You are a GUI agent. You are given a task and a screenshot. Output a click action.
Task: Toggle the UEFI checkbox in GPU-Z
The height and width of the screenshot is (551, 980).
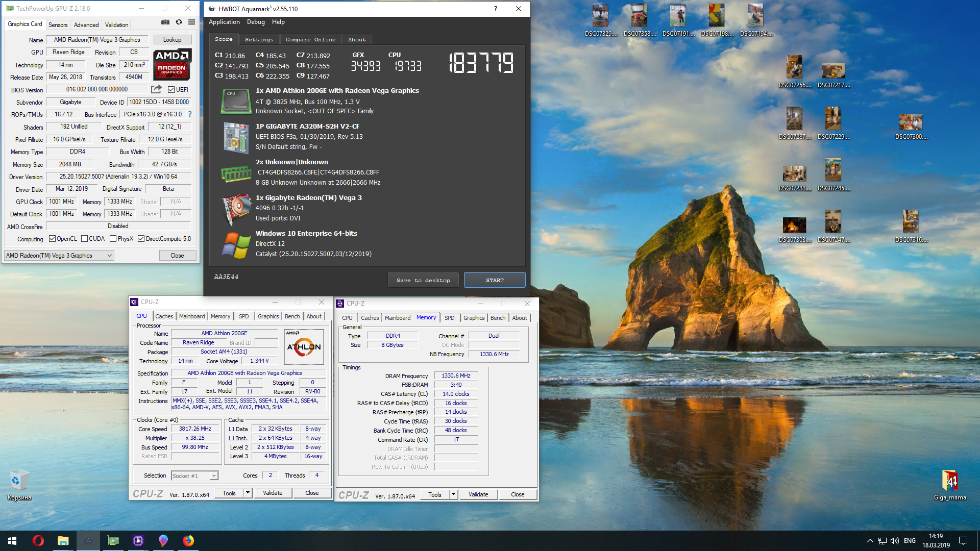[x=171, y=89]
